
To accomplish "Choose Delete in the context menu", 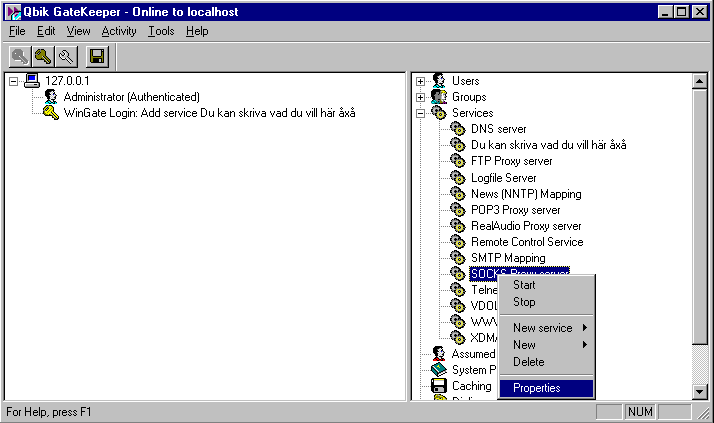I will click(x=546, y=362).
